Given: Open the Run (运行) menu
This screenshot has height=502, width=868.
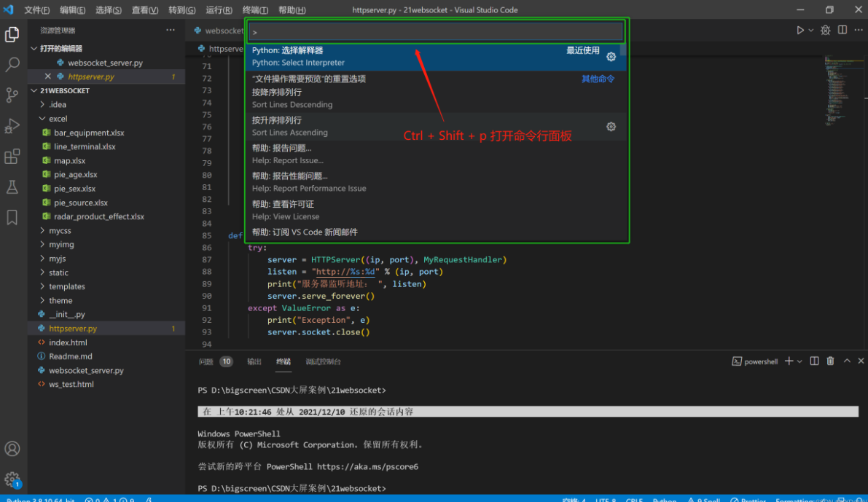Looking at the screenshot, I should point(219,10).
